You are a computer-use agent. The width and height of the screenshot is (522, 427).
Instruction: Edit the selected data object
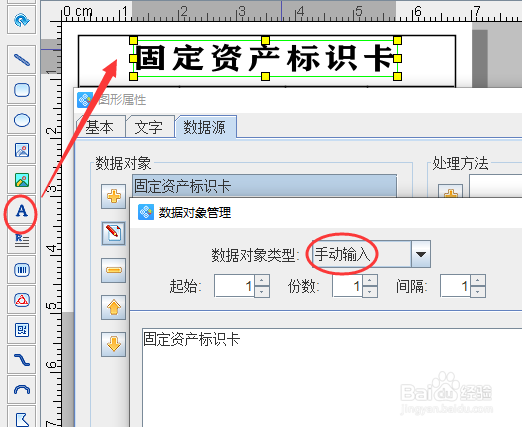tap(114, 233)
